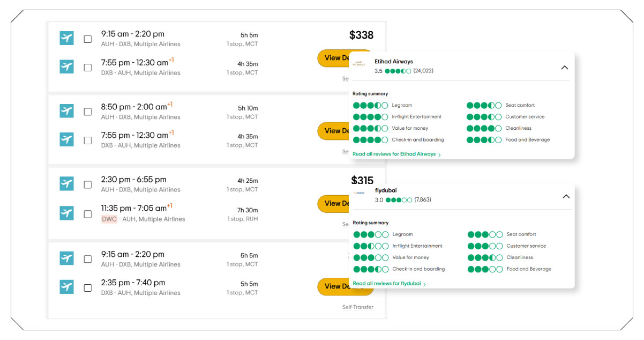
Task: Click the airplane icon beside the 2:35 pm flight
Action: pyautogui.click(x=66, y=287)
